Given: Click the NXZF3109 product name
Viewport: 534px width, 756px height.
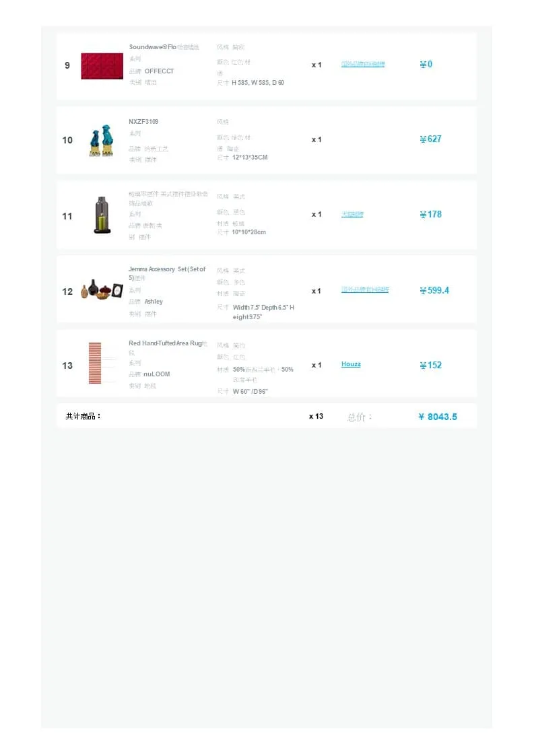Looking at the screenshot, I should (x=143, y=122).
